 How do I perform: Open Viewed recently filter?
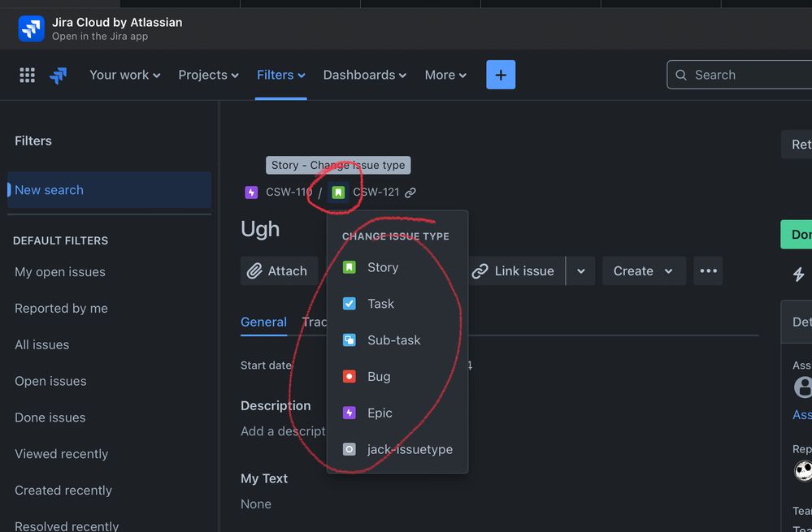pos(62,454)
